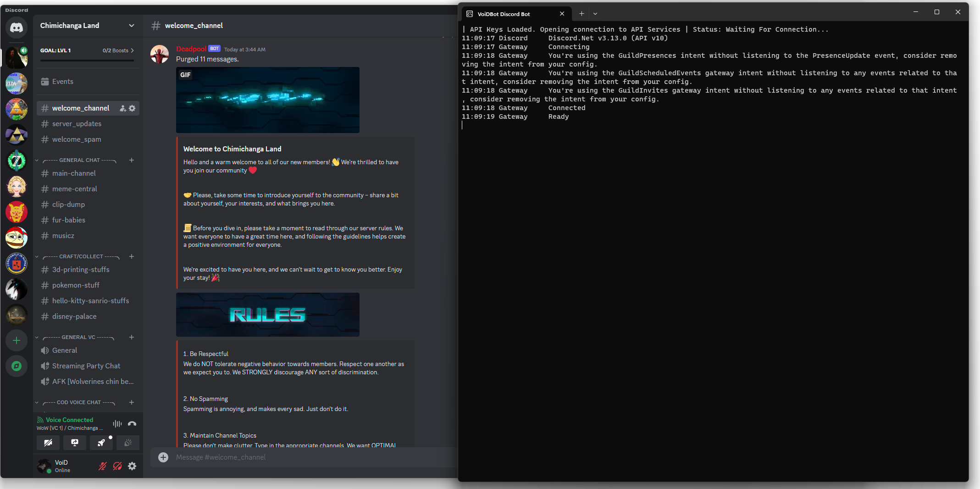Open the fur-babies channel
Image resolution: width=980 pixels, height=489 pixels.
click(88, 220)
